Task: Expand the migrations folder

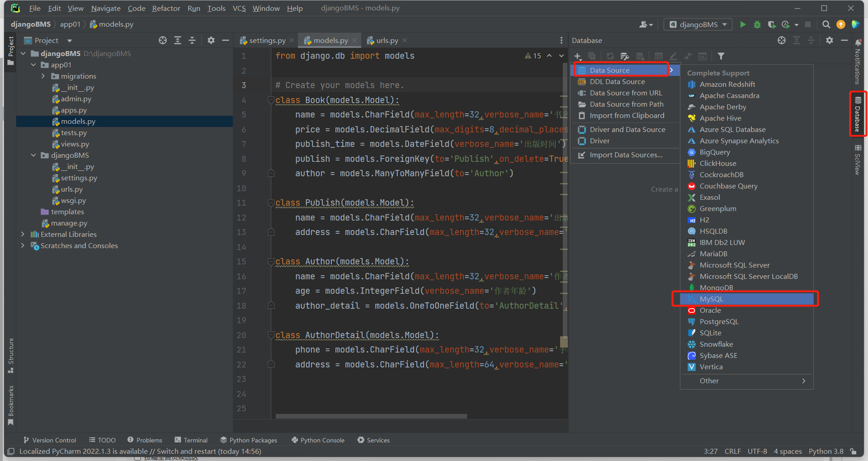Action: click(x=43, y=76)
